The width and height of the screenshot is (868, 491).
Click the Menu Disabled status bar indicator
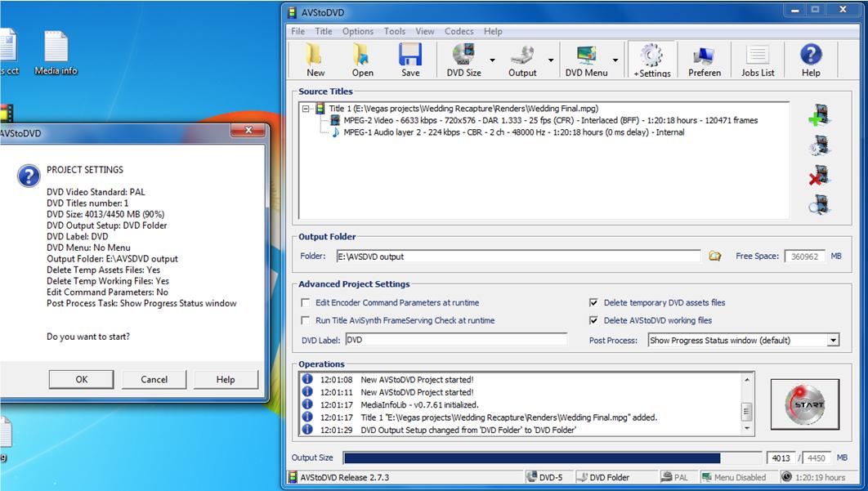tap(734, 477)
